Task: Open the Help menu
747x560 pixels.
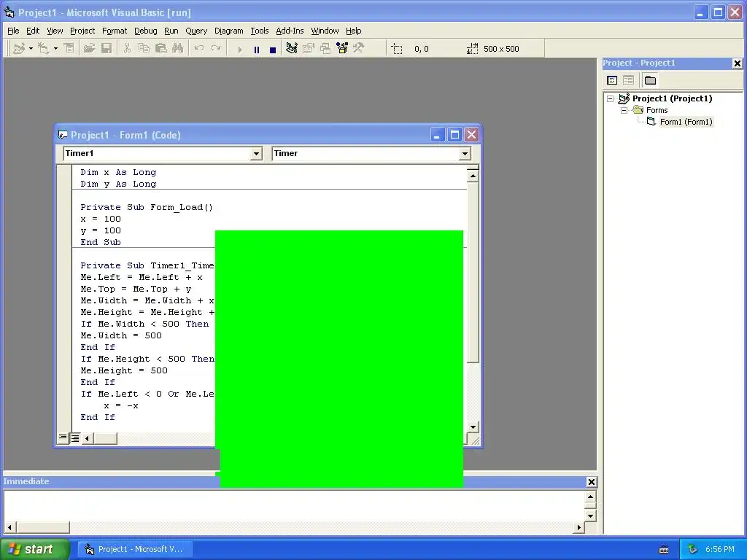Action: click(x=354, y=31)
